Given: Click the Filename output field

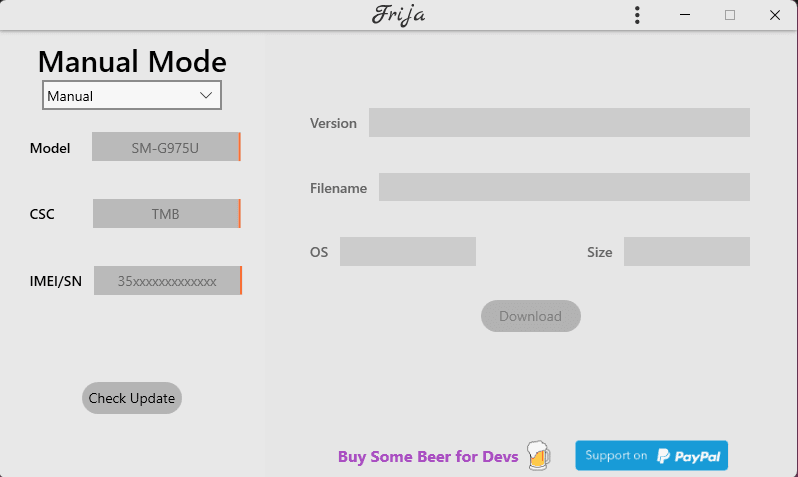Looking at the screenshot, I should [x=564, y=187].
